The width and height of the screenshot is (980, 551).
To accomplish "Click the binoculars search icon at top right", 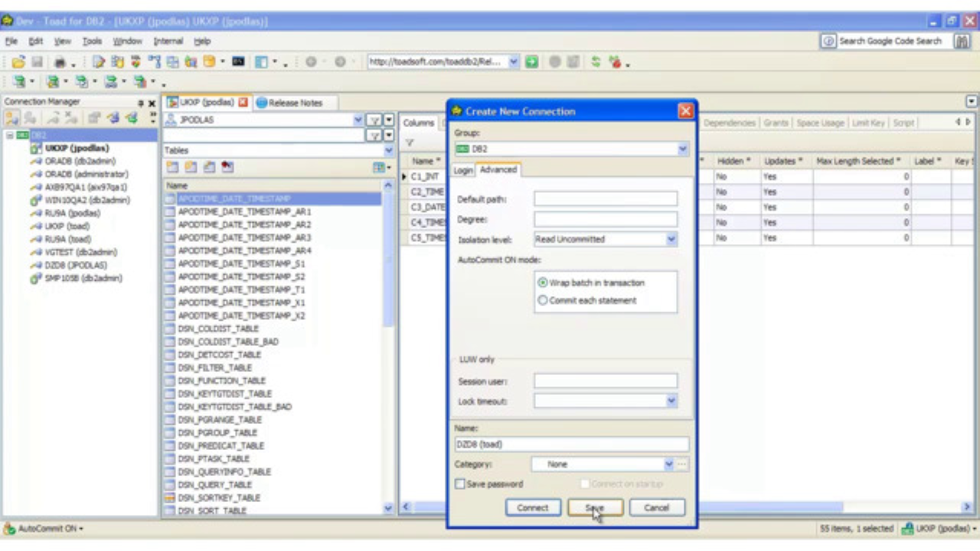I will click(962, 41).
